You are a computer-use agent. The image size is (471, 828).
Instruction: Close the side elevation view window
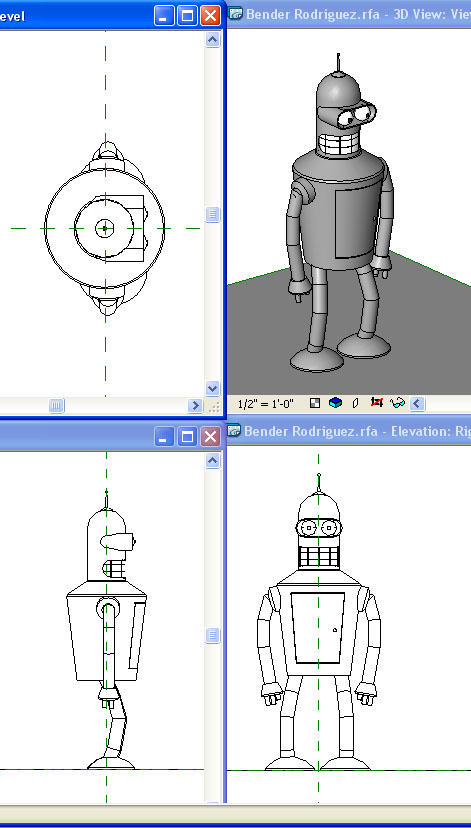click(210, 436)
